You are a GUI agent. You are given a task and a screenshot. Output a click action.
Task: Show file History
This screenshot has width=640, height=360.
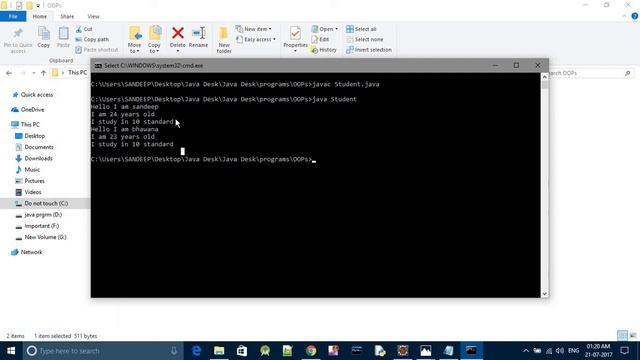(x=324, y=50)
